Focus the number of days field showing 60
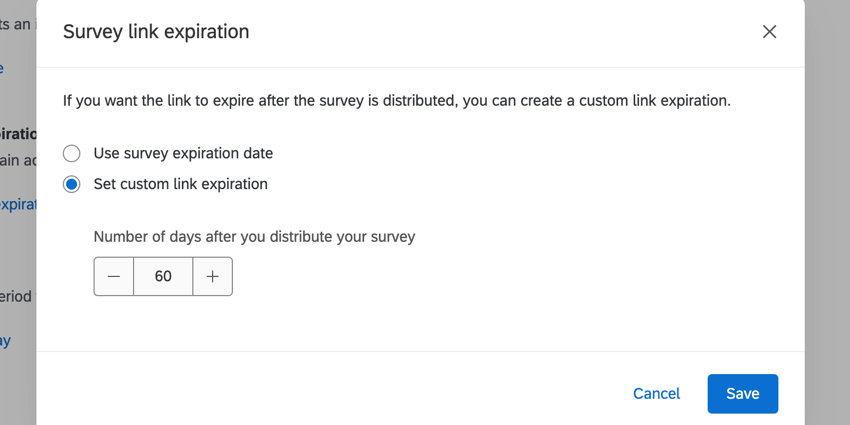This screenshot has height=425, width=850. 163,277
